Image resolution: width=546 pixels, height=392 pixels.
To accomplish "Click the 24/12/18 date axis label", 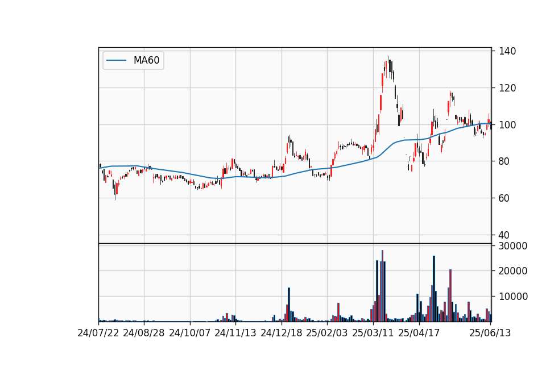I will click(x=282, y=333).
